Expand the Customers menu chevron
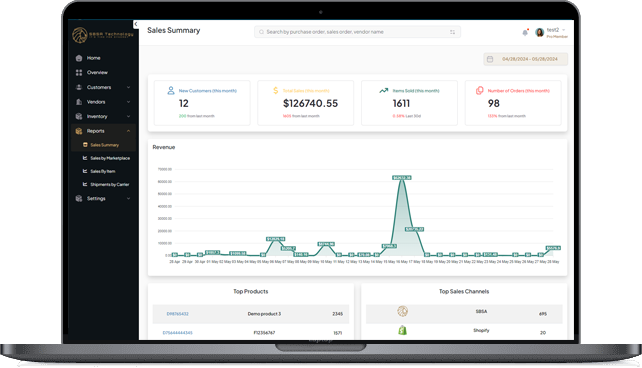The image size is (642, 368). coord(129,87)
